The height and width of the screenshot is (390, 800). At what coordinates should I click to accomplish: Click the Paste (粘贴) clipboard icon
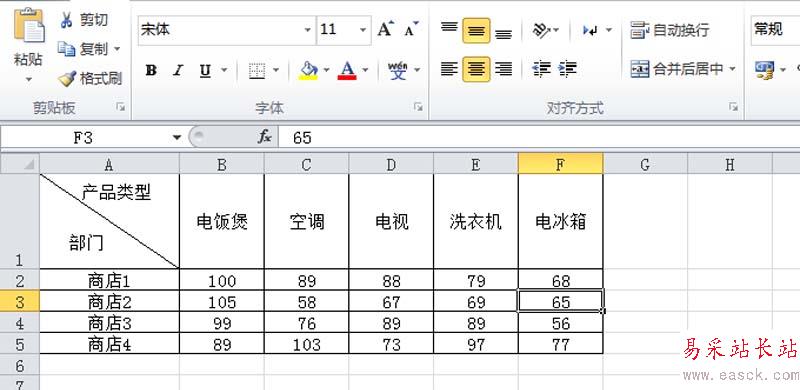click(x=29, y=26)
